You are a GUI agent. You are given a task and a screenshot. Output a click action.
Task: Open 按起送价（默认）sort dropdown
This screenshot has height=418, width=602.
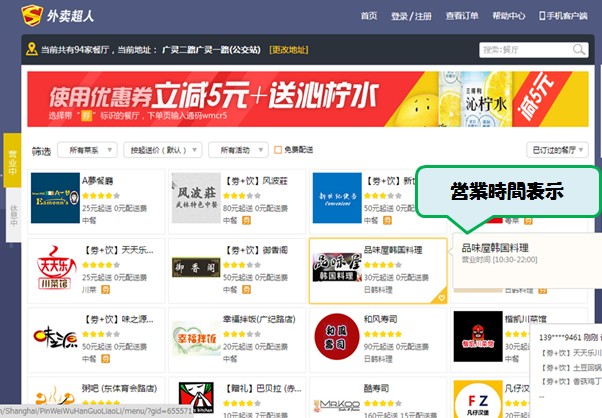pyautogui.click(x=163, y=150)
